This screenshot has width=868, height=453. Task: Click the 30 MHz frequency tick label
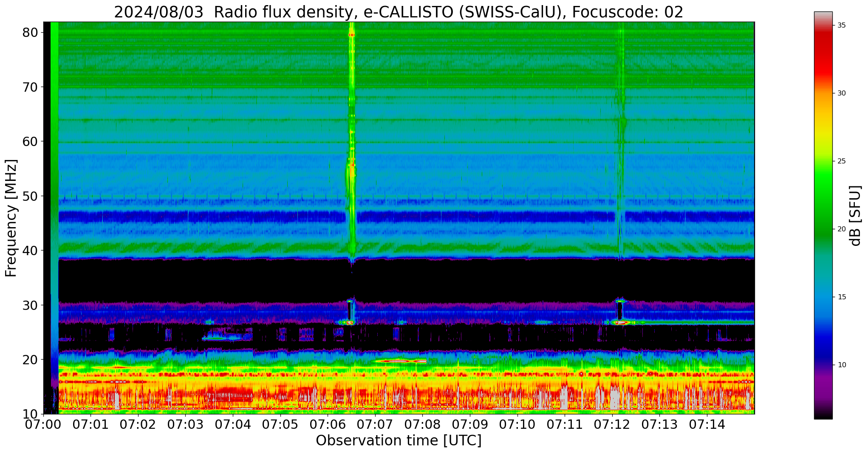30,305
